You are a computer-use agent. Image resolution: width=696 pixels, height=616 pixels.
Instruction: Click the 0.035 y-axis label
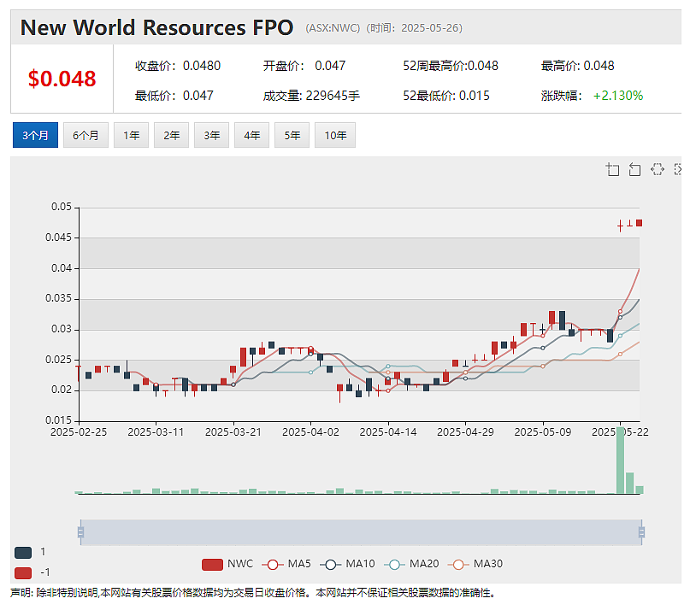coord(59,298)
